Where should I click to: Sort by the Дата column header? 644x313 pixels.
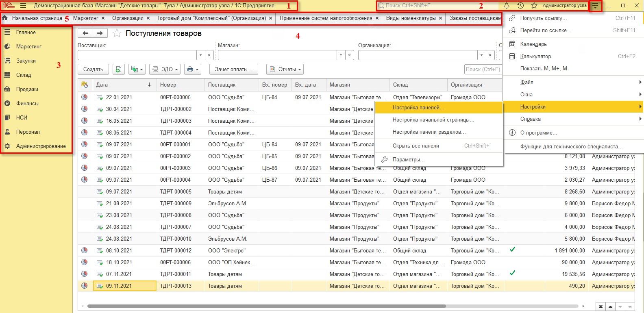tap(124, 85)
